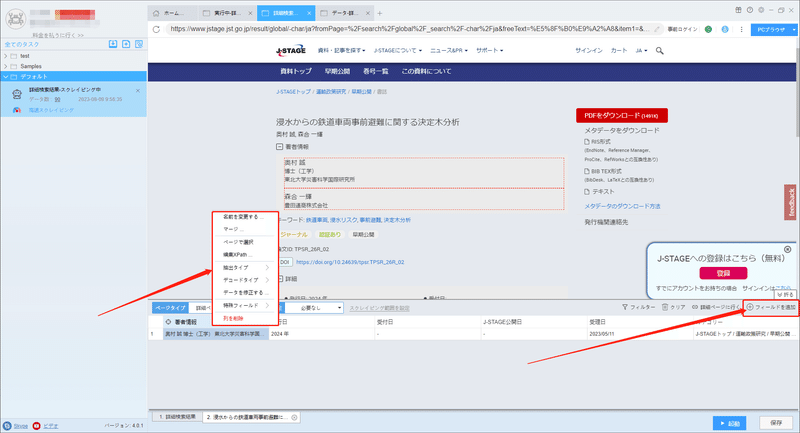Screen dimensions: 800x433
Task: Open the サポート menu
Action: tap(490, 50)
